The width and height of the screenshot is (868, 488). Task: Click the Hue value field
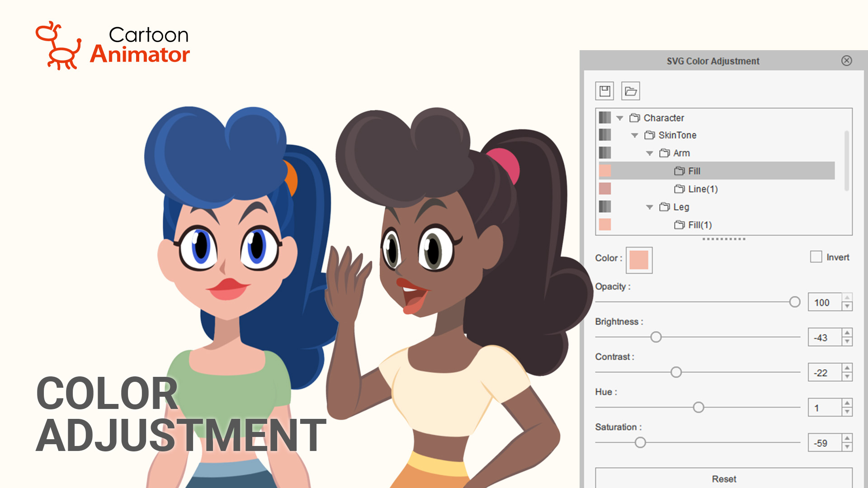point(825,408)
